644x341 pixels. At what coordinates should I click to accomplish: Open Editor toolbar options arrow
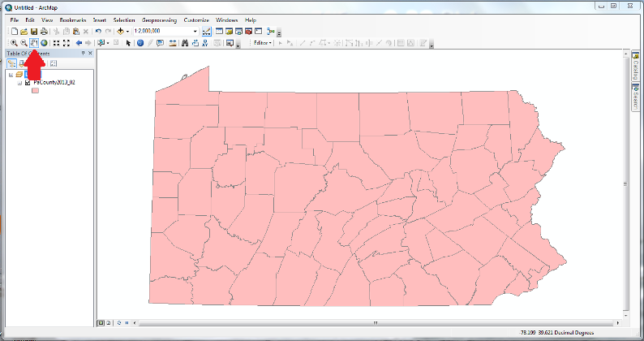(432, 45)
